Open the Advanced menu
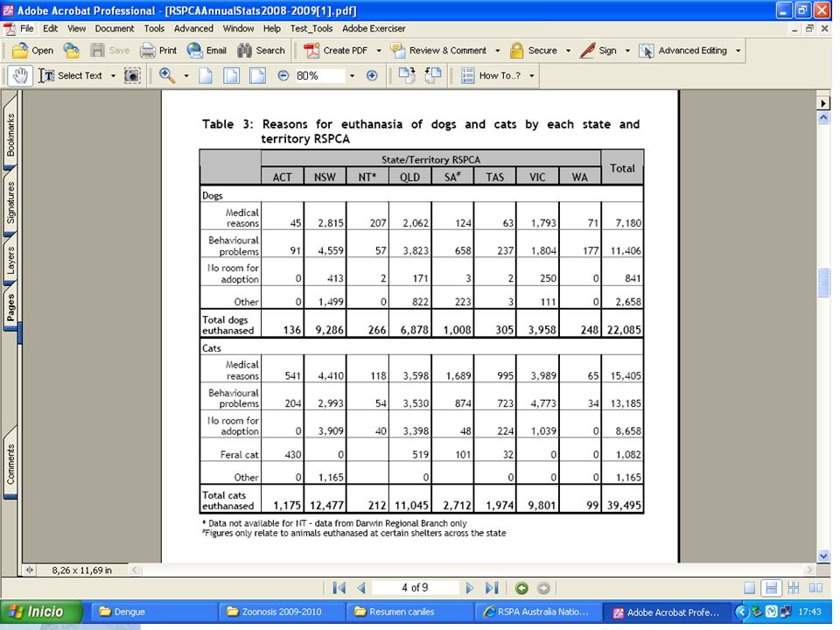This screenshot has height=630, width=840. click(x=193, y=28)
